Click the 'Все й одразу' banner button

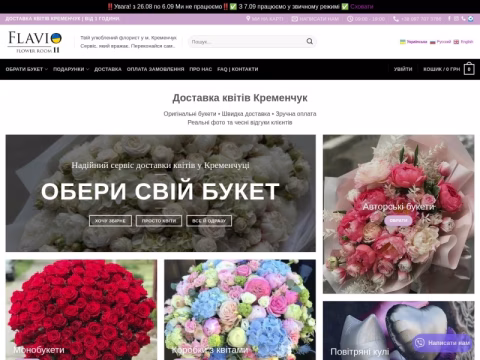point(209,221)
